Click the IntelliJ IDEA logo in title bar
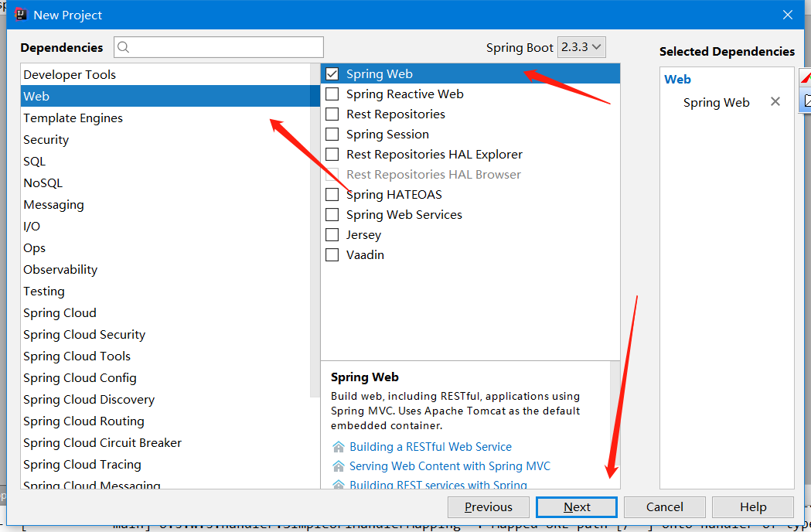 click(21, 15)
